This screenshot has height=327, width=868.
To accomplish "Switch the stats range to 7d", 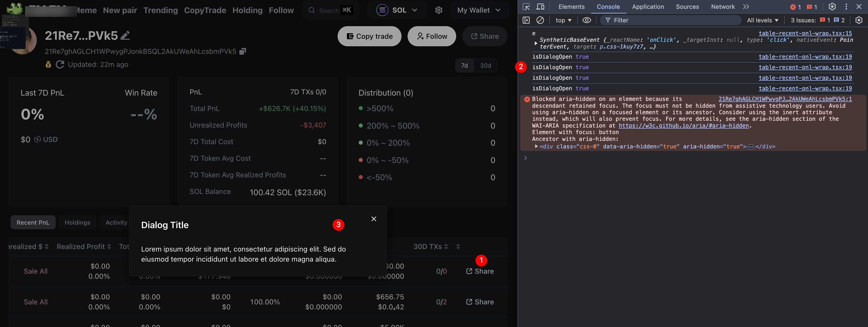I will [464, 65].
